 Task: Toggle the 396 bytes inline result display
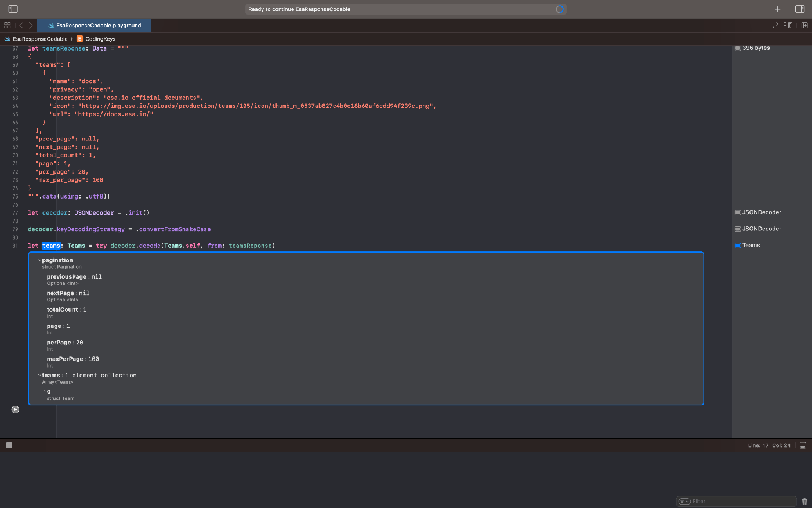pyautogui.click(x=737, y=48)
